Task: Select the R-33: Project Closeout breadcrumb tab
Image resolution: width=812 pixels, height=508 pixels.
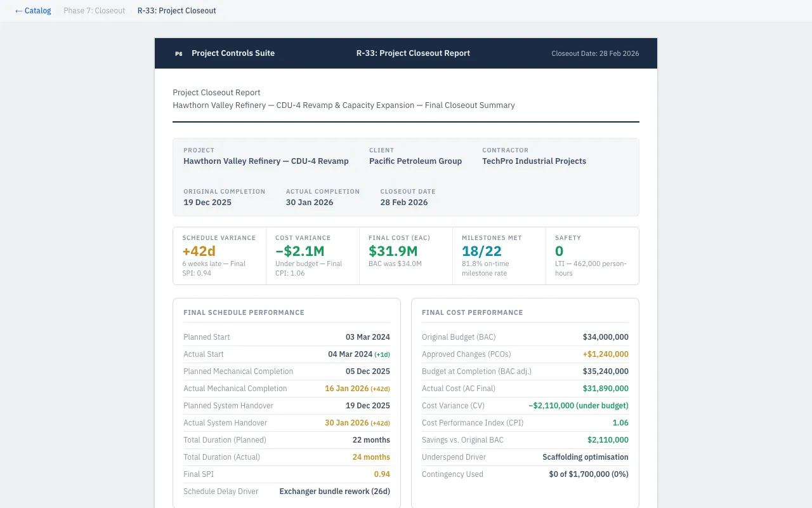Action: click(176, 10)
